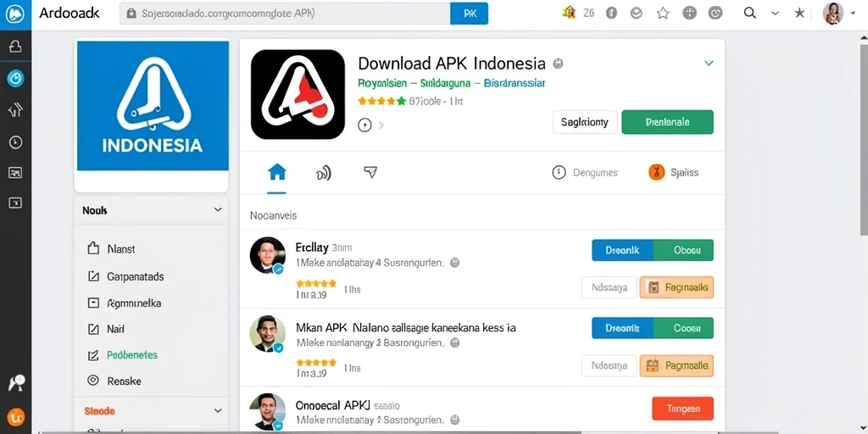Open Rgmnnelka in the sidebar list
Viewport: 868px width, 434px height.
(x=125, y=303)
